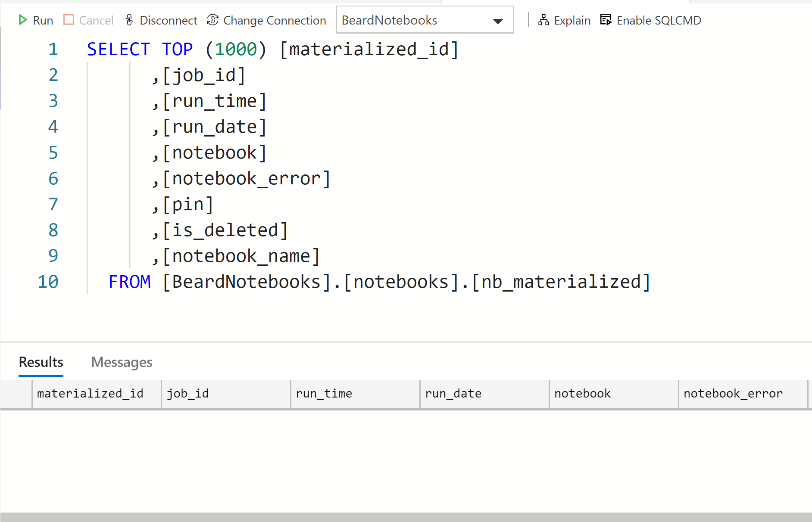The image size is (812, 522).
Task: Click the Enable SQLCMD icon
Action: click(x=606, y=20)
